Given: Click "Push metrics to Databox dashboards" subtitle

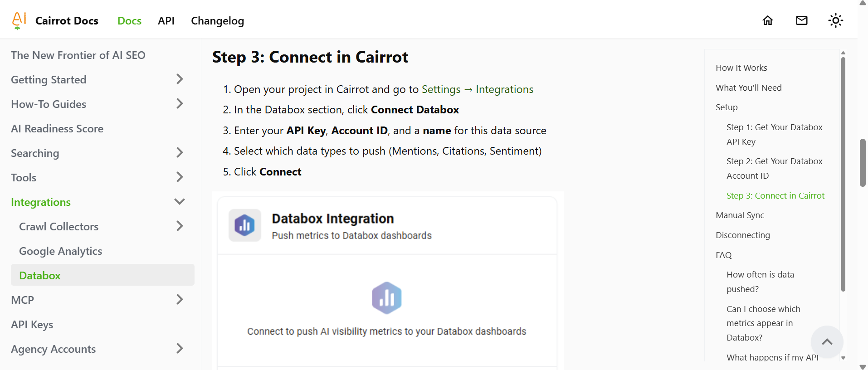Looking at the screenshot, I should click(351, 236).
